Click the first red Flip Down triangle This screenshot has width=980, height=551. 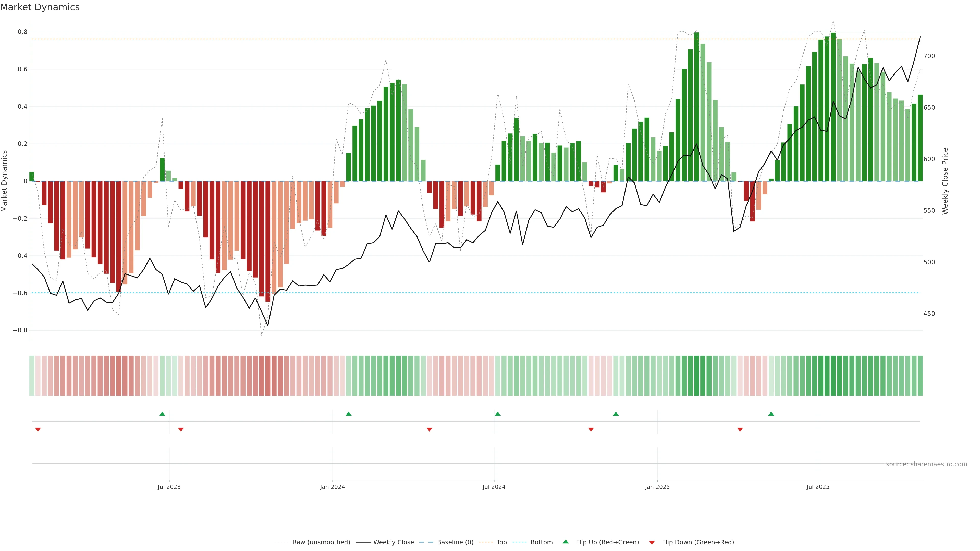[x=38, y=429]
